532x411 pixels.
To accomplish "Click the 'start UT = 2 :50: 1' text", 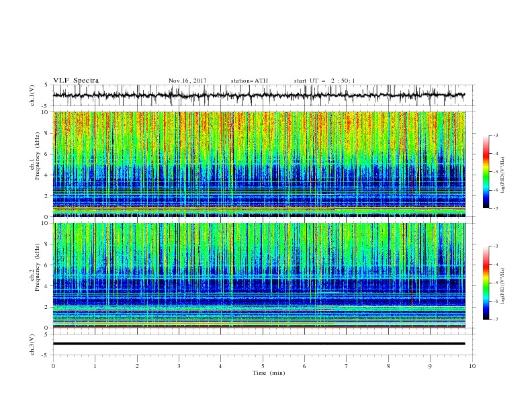I will [x=324, y=81].
